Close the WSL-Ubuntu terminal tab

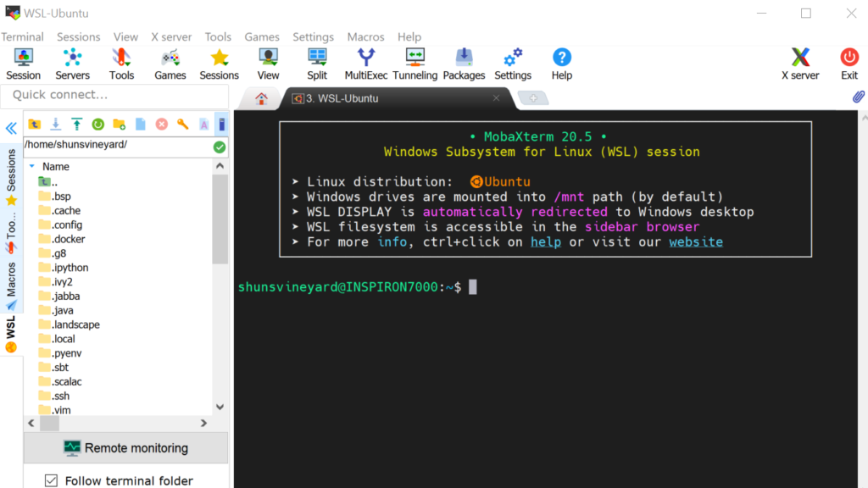(497, 98)
